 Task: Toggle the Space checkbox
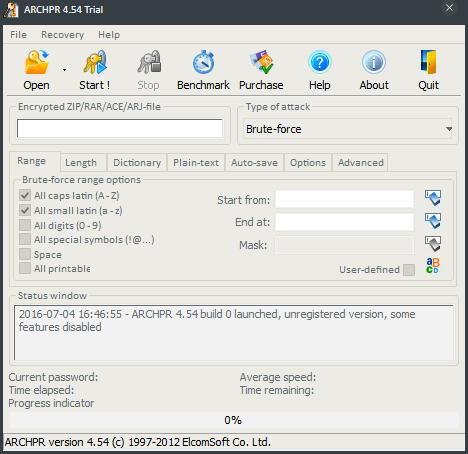coord(25,254)
